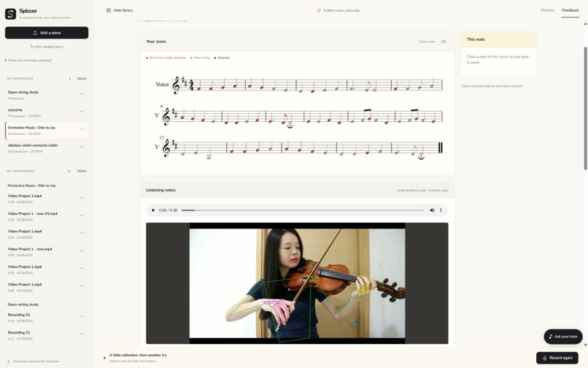Screen dimensions: 588x368
Task: Open options menu for the concerto piece
Action: click(x=82, y=112)
